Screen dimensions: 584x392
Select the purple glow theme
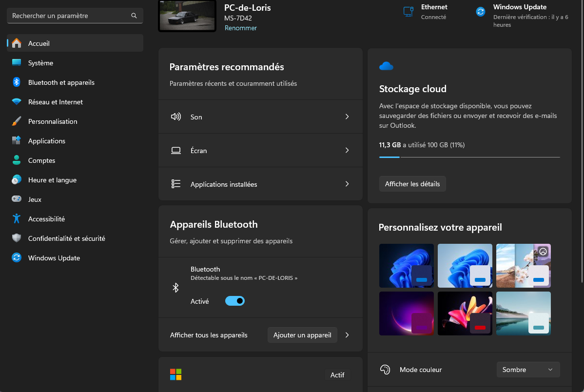tap(407, 314)
